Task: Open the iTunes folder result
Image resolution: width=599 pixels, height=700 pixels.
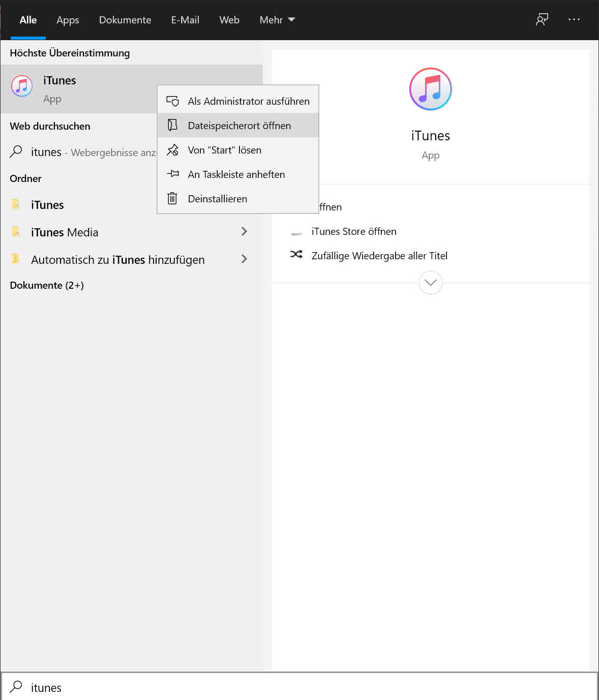Action: click(x=79, y=205)
